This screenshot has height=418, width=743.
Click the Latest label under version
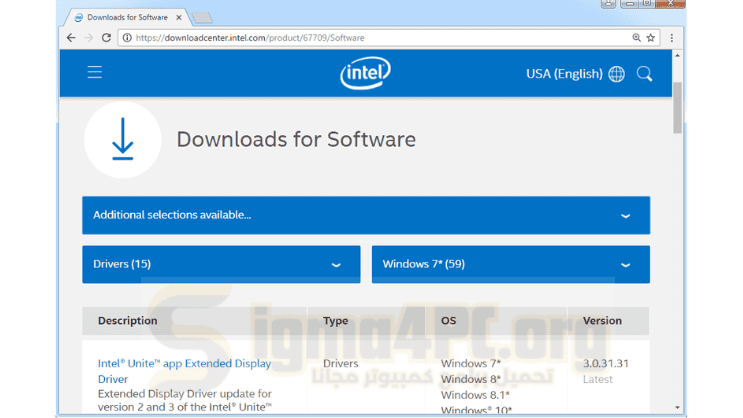point(598,379)
